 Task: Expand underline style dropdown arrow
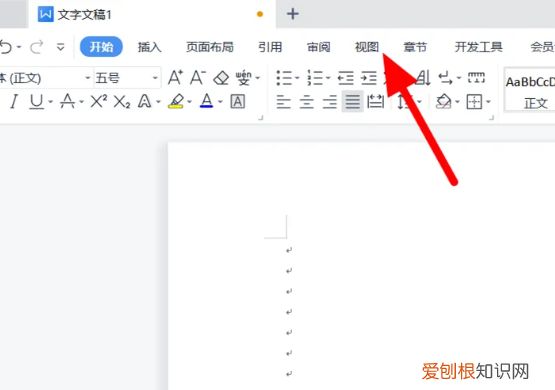51,102
